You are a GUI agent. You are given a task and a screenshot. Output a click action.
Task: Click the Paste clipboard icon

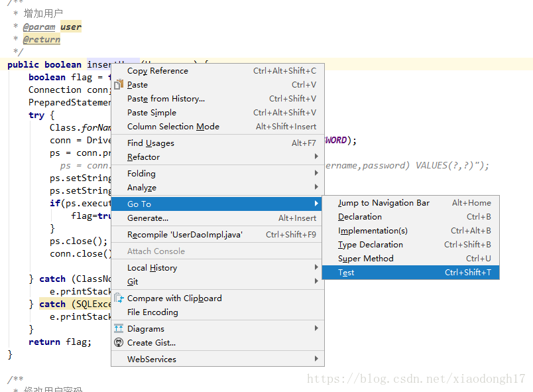(119, 84)
